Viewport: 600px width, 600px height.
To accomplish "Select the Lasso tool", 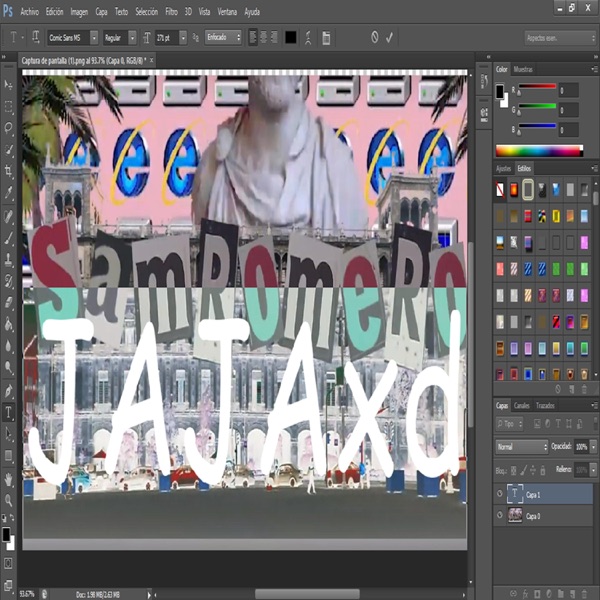I will point(8,127).
